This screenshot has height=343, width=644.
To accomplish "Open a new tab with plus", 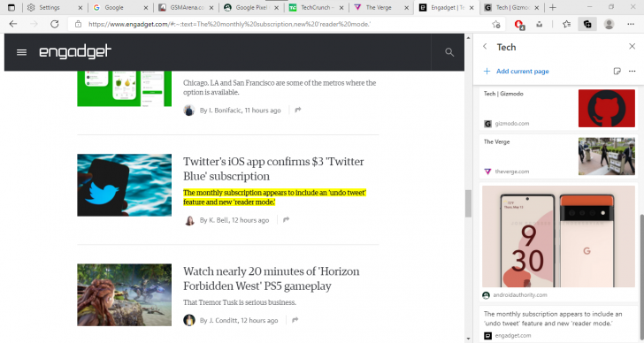I will tap(553, 7).
